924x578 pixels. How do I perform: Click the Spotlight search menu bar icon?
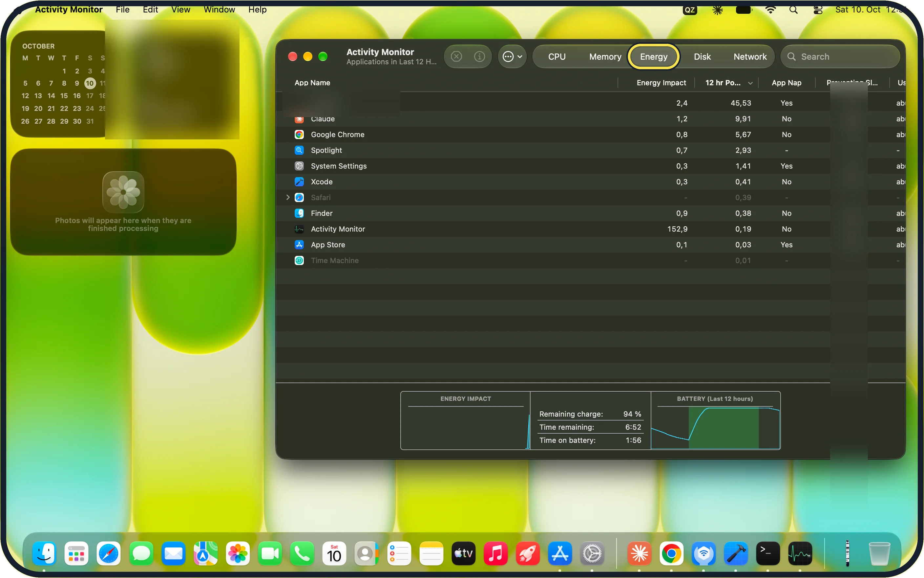[x=794, y=10]
